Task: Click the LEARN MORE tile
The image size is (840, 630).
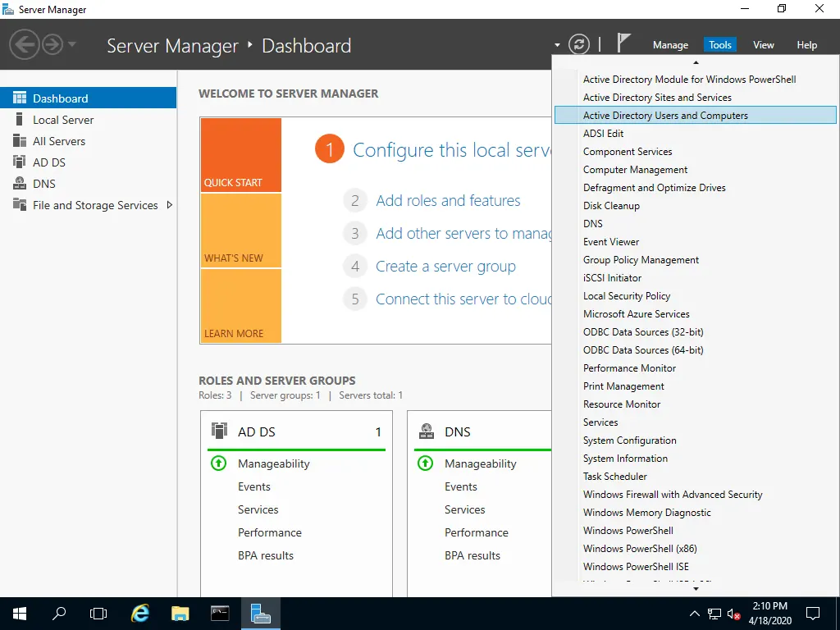Action: point(240,306)
